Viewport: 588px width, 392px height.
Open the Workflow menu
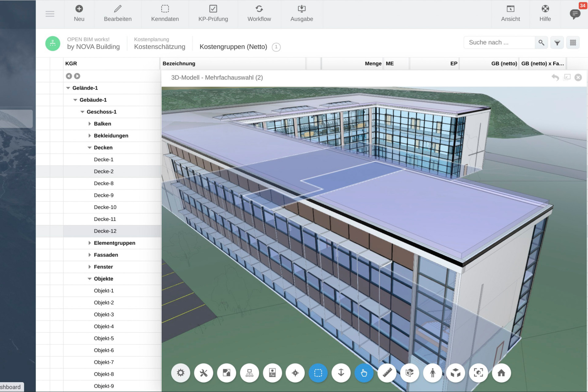259,14
